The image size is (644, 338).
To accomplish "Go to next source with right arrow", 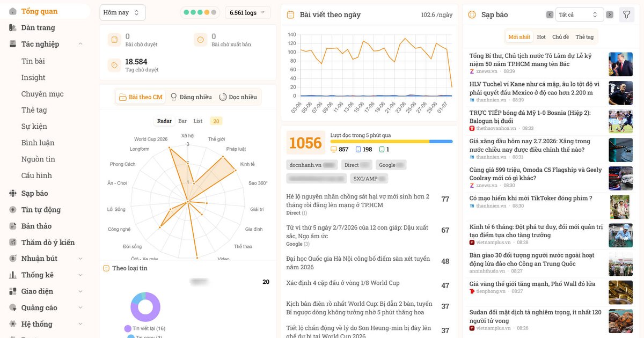I will pos(610,14).
